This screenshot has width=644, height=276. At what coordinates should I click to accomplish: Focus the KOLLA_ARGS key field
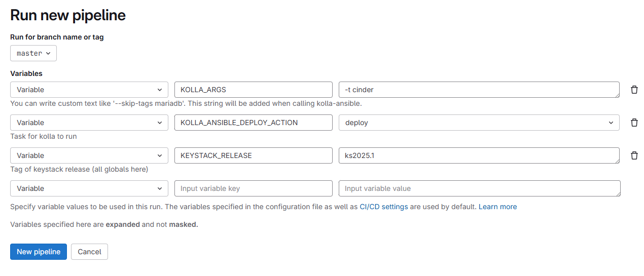coord(253,90)
